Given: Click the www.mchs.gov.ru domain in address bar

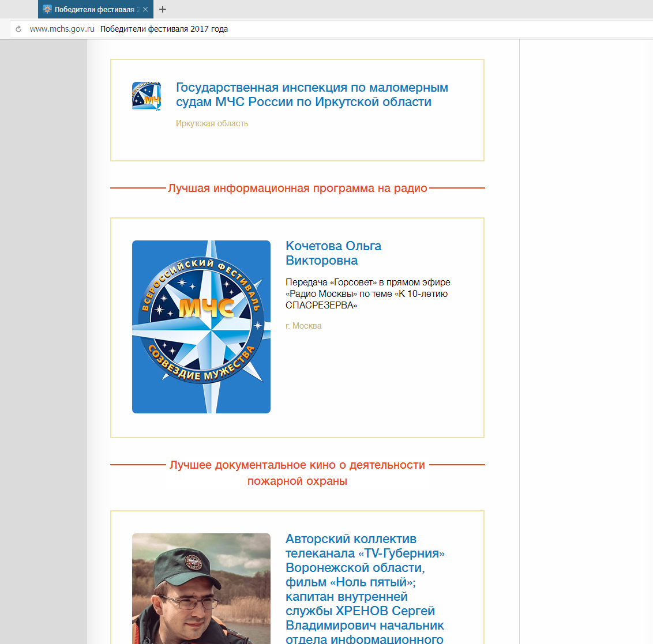Looking at the screenshot, I should coord(62,29).
